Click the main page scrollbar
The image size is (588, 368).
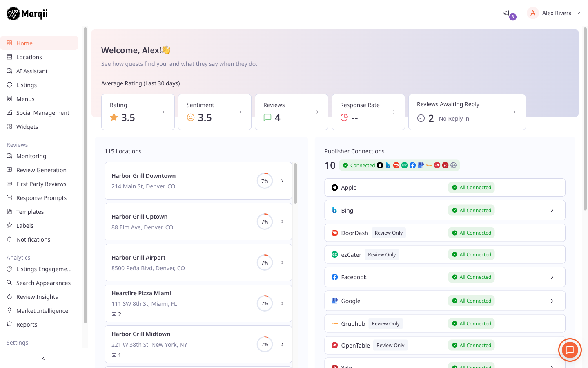[x=585, y=119]
